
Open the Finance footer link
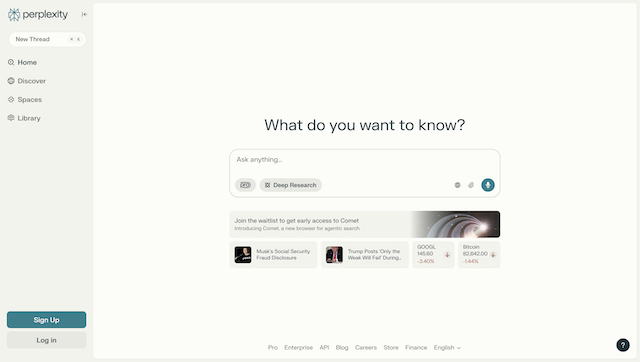[416, 347]
